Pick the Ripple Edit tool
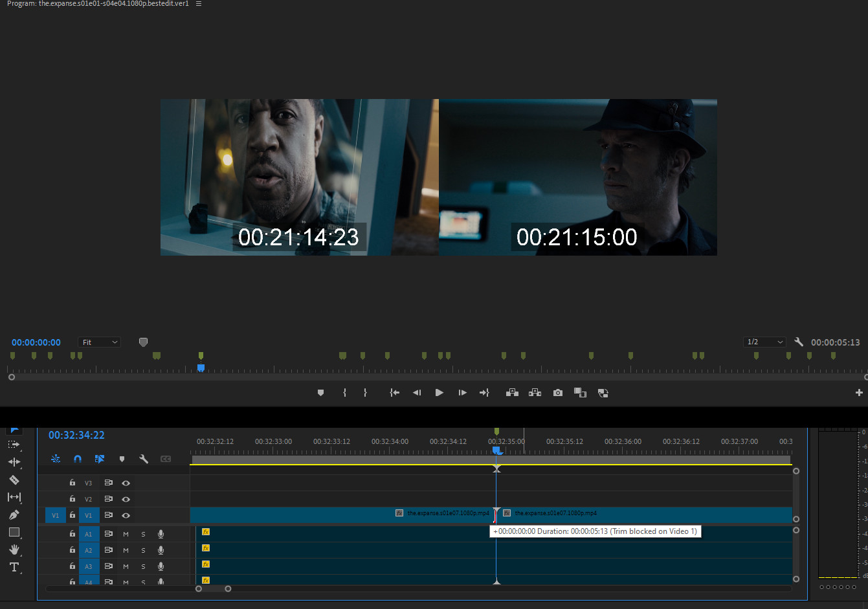This screenshot has height=609, width=868. tap(14, 462)
